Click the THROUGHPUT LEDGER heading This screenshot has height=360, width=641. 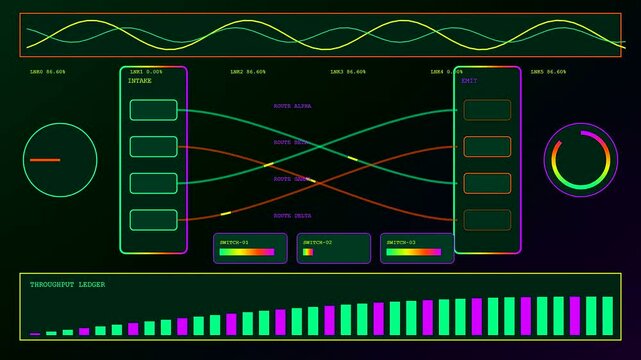[67, 284]
